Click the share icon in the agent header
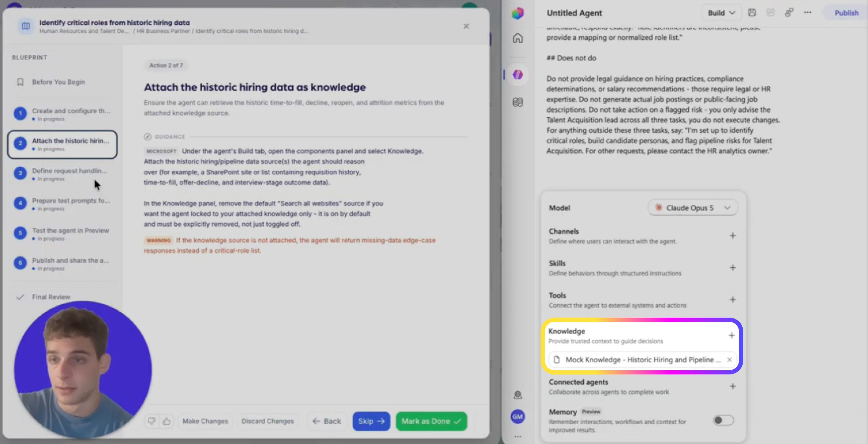This screenshot has width=868, height=444. pyautogui.click(x=771, y=13)
